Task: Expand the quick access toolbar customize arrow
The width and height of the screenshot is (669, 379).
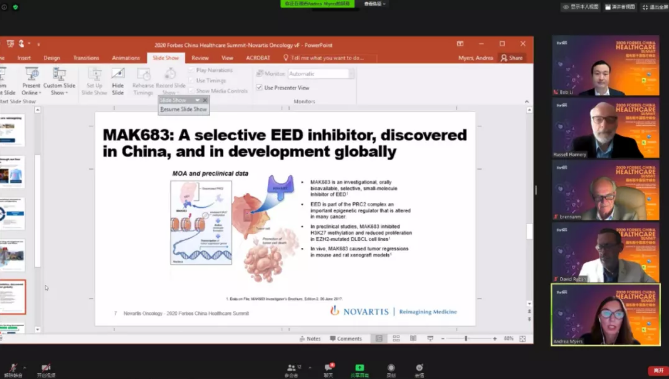Action: coord(38,44)
